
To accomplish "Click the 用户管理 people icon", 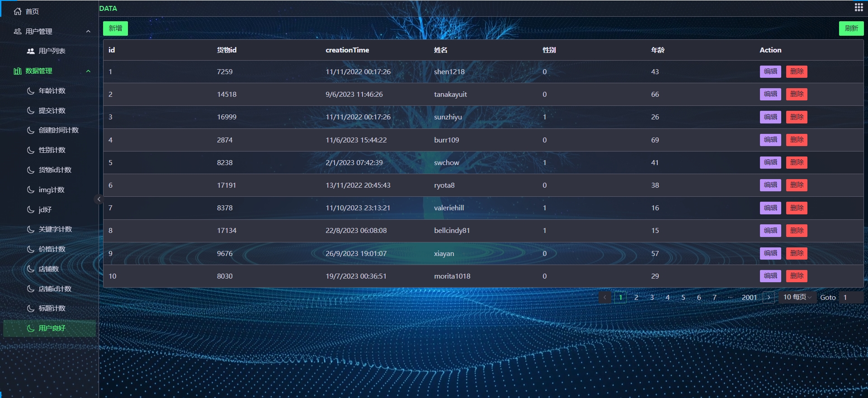I will 18,31.
